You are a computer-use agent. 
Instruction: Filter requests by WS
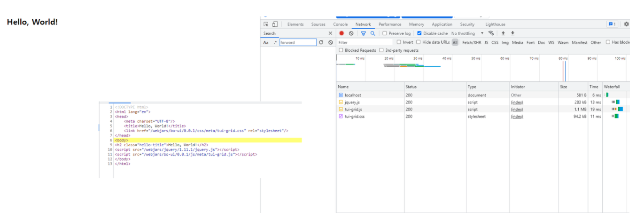pyautogui.click(x=551, y=42)
